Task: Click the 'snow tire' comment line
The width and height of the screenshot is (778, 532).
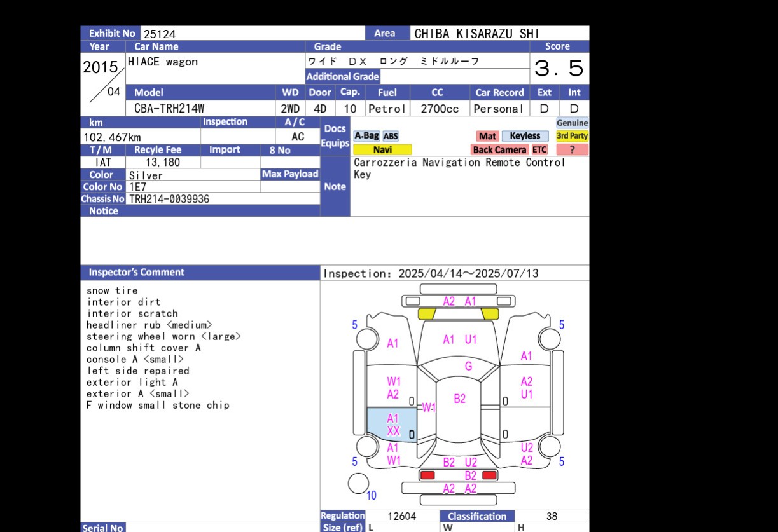Action: pyautogui.click(x=112, y=290)
